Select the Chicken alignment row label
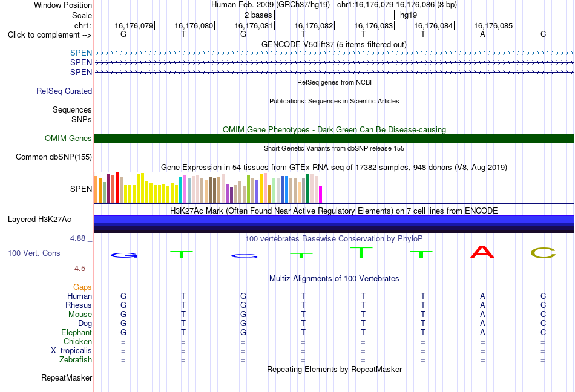Viewport: 575px width, 392px height. click(77, 341)
